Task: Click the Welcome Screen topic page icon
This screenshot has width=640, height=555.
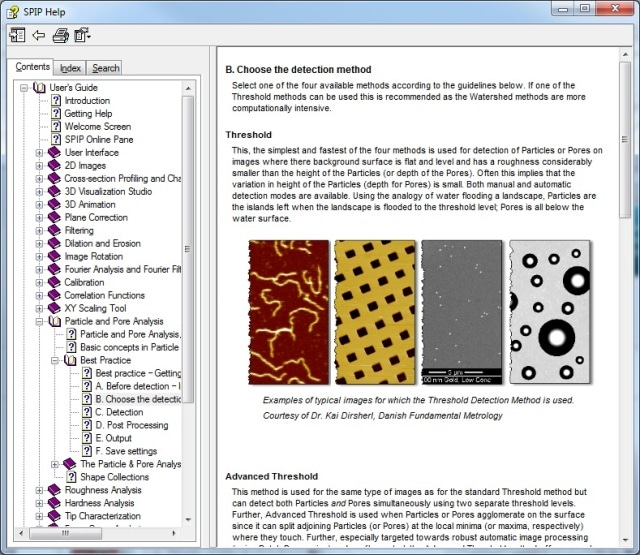Action: (56, 127)
